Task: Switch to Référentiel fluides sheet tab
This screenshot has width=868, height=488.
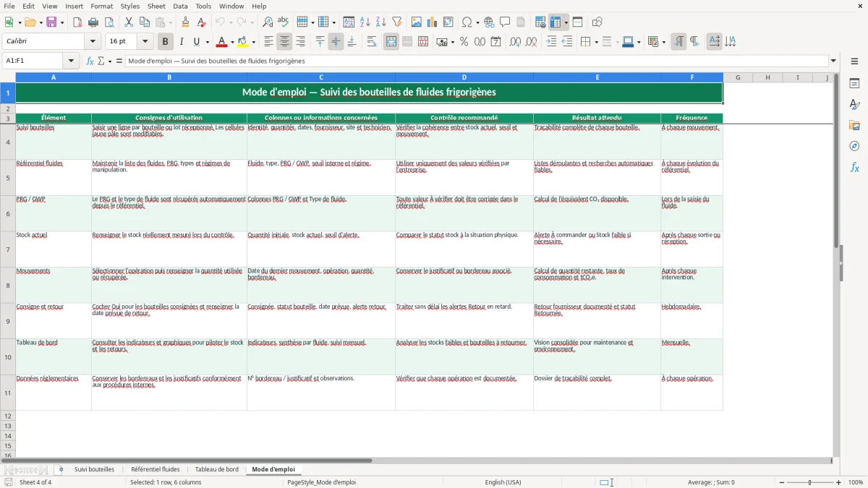Action: tap(156, 470)
